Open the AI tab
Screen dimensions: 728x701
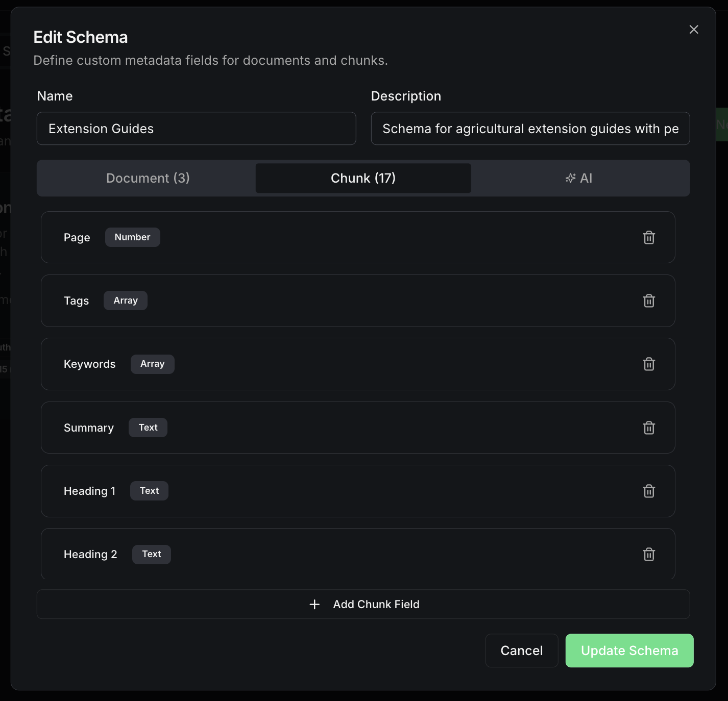(x=580, y=178)
